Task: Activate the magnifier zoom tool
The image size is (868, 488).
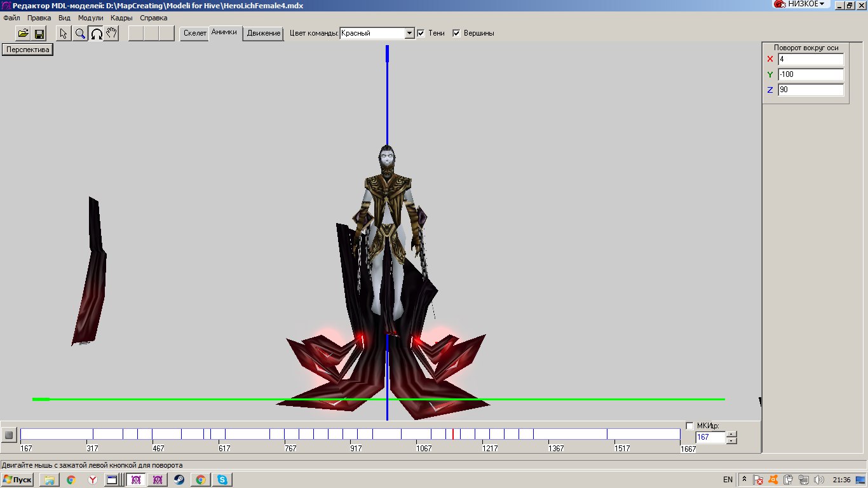Action: click(80, 34)
